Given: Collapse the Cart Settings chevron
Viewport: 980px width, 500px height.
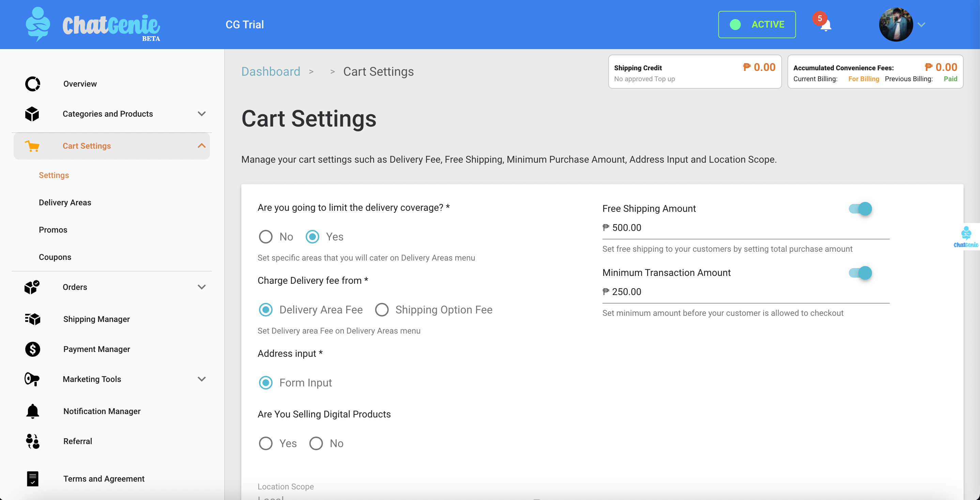Looking at the screenshot, I should (202, 146).
